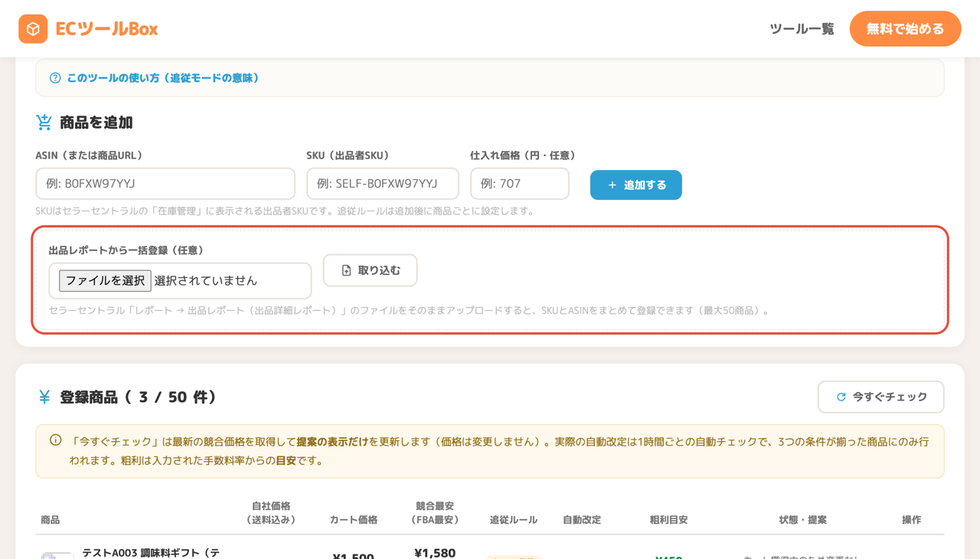This screenshot has height=559, width=980.
Task: Click the shopping cart icon beside 商品を追加
Action: (x=44, y=123)
